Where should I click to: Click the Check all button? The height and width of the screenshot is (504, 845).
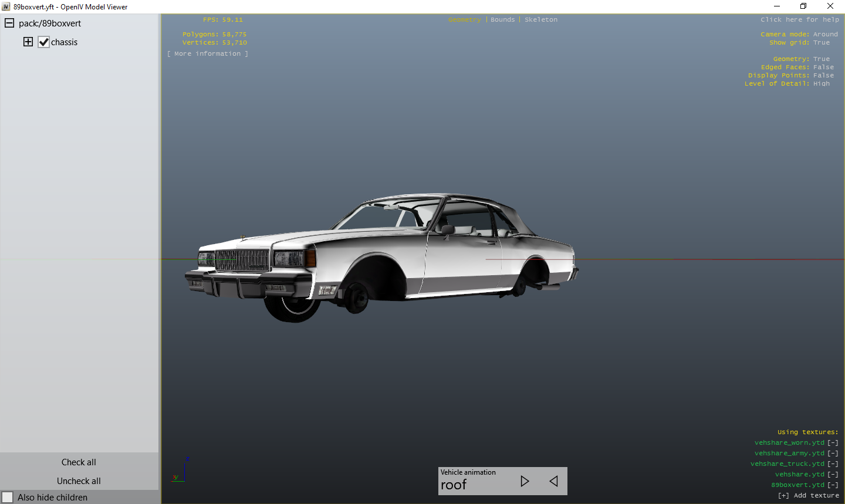[79, 462]
